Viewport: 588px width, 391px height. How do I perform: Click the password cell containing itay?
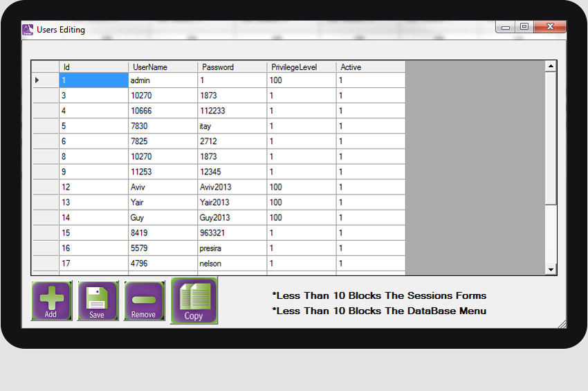point(232,126)
